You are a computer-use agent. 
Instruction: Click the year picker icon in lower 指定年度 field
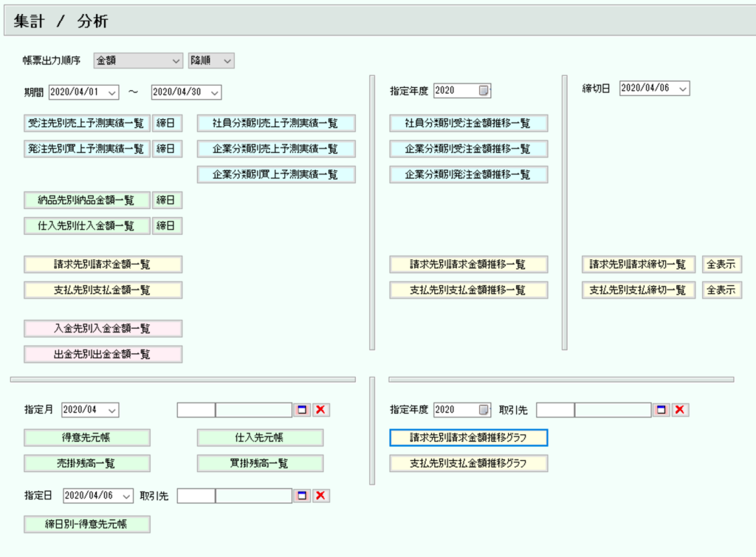pos(483,410)
